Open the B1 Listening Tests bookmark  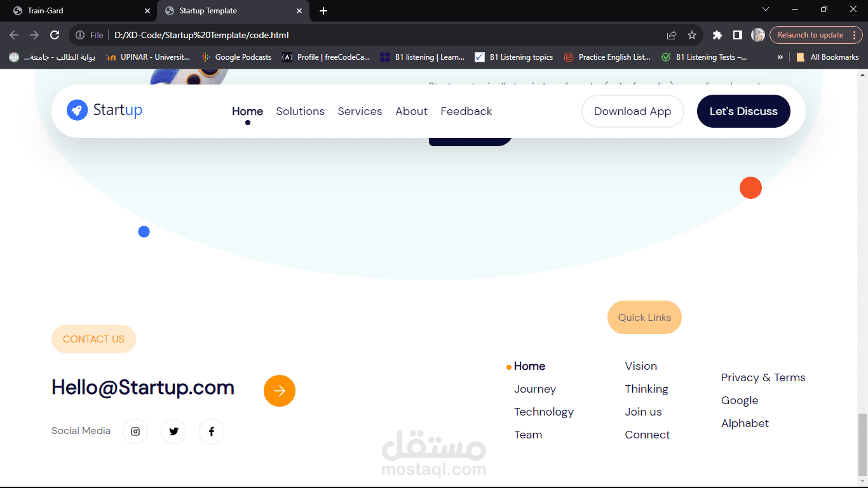click(704, 57)
